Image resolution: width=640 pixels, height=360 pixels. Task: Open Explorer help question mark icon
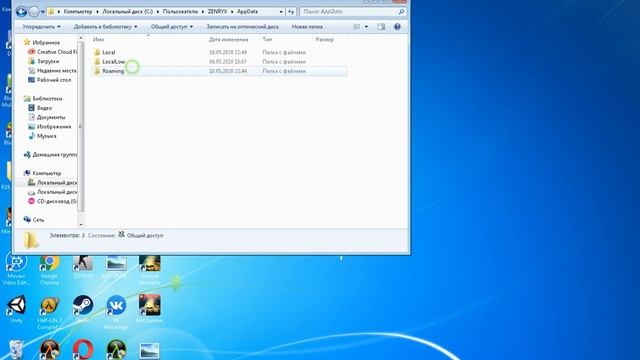click(397, 27)
